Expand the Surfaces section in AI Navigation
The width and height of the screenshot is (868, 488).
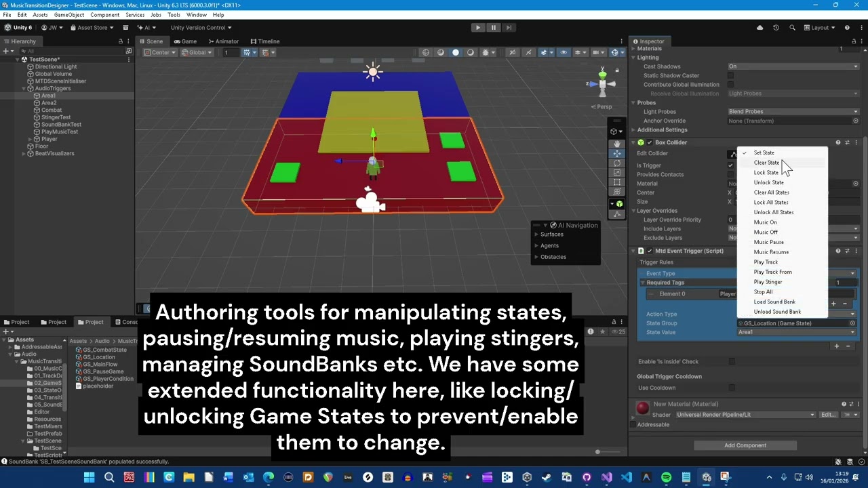[x=536, y=235]
